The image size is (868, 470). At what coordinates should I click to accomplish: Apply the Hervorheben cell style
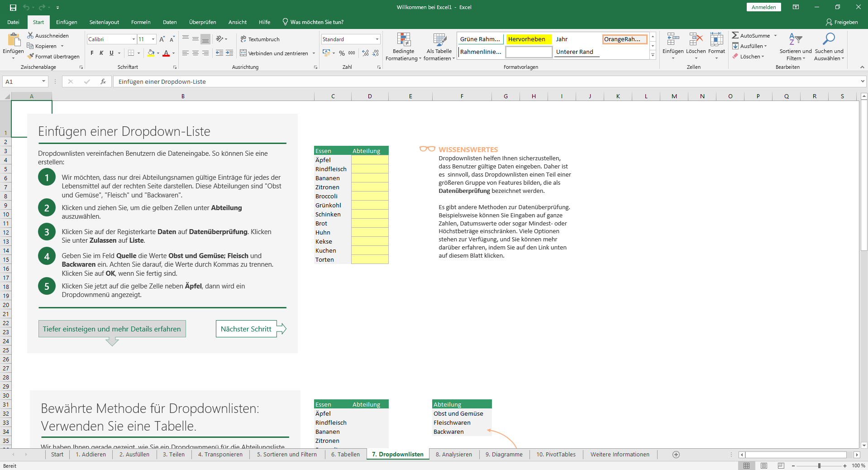(x=528, y=39)
